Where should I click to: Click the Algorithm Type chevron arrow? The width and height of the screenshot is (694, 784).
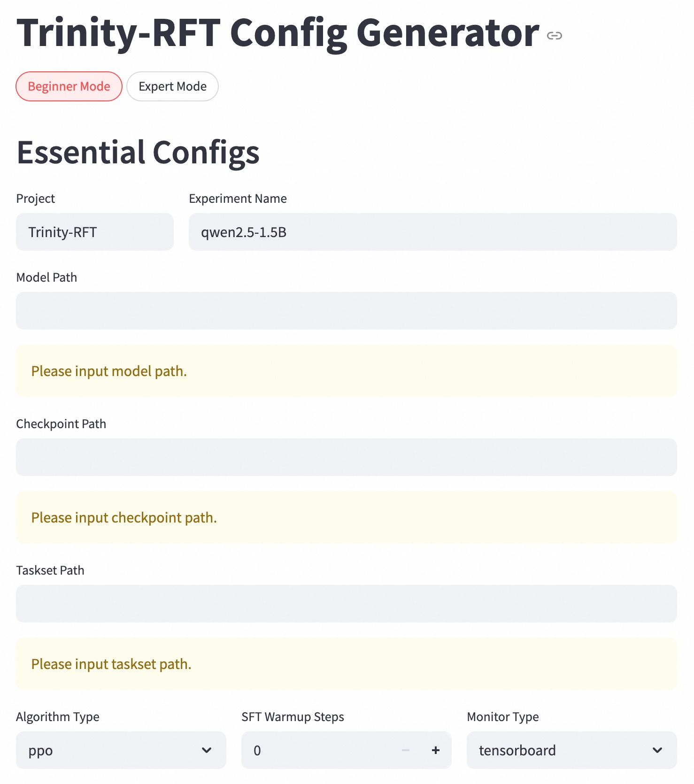(x=207, y=750)
